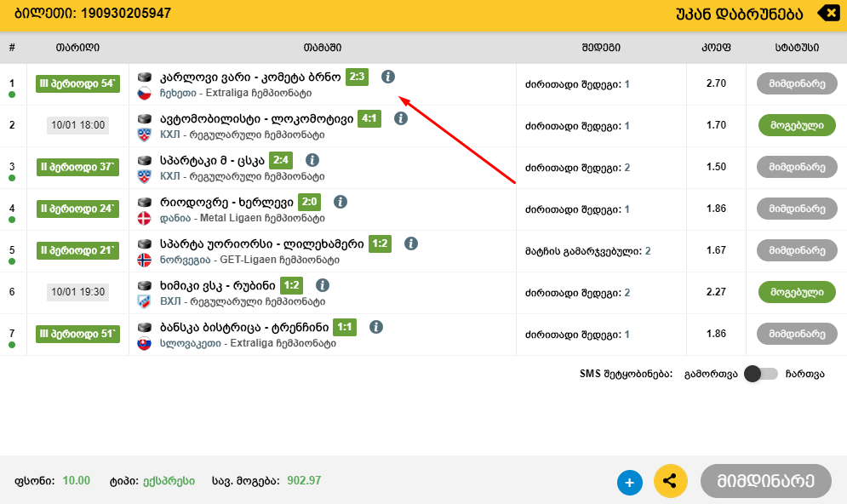Click the 2:0 score badge
847x504 pixels.
[x=310, y=202]
